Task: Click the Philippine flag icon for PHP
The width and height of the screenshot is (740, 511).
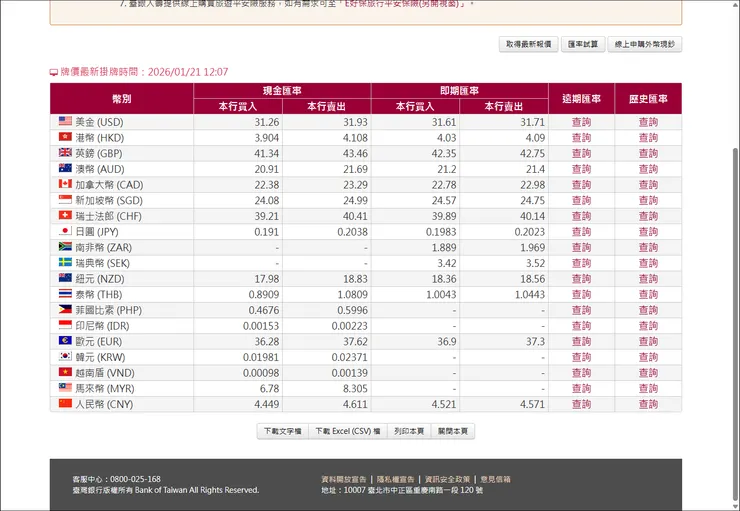Action: (65, 309)
